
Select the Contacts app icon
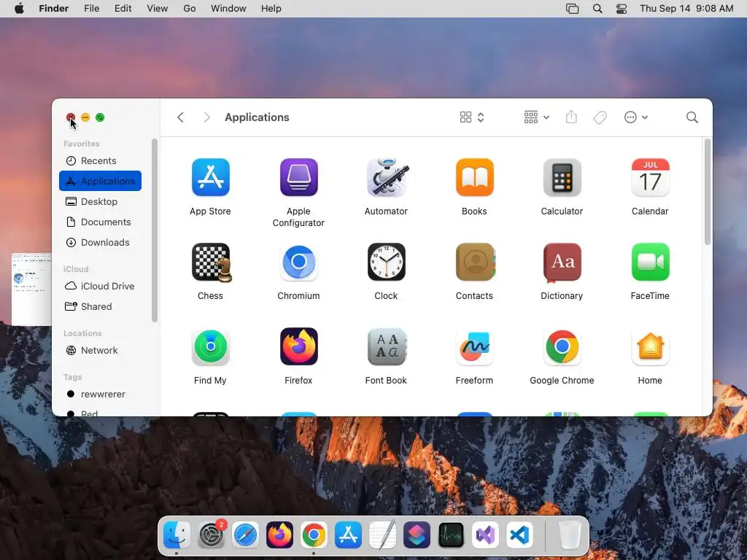pyautogui.click(x=475, y=262)
